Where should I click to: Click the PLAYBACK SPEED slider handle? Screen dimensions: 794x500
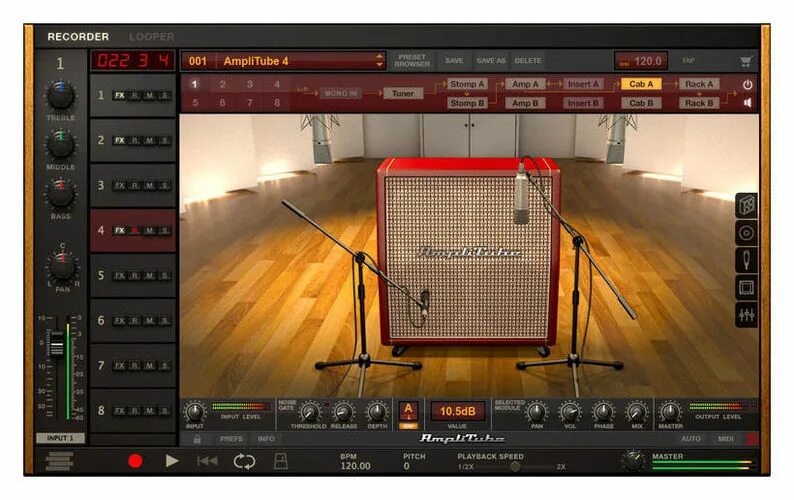514,467
